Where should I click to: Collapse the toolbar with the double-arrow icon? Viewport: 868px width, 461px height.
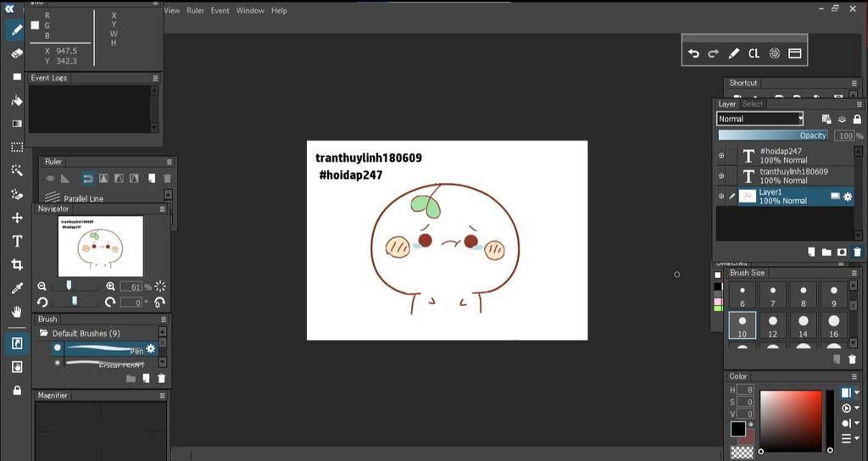(x=8, y=8)
